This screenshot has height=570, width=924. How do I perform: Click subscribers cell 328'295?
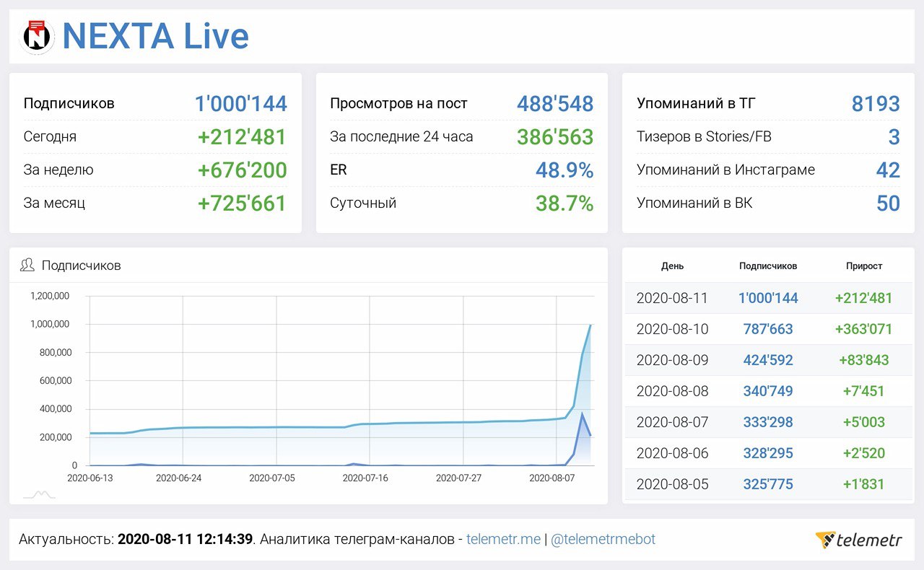tap(768, 453)
